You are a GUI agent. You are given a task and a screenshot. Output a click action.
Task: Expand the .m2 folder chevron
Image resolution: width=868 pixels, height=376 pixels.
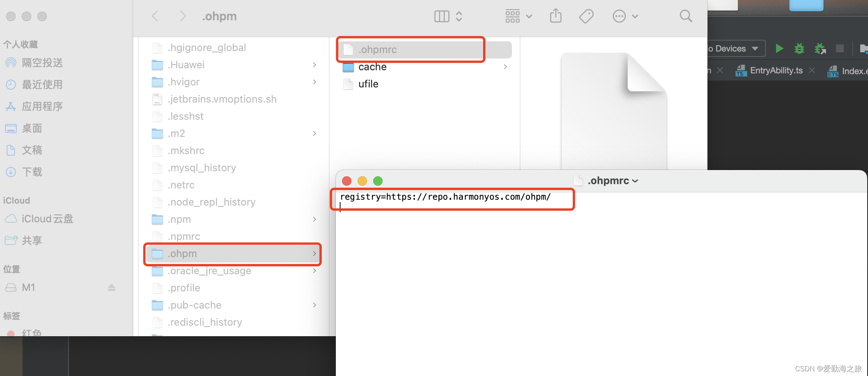click(x=314, y=133)
